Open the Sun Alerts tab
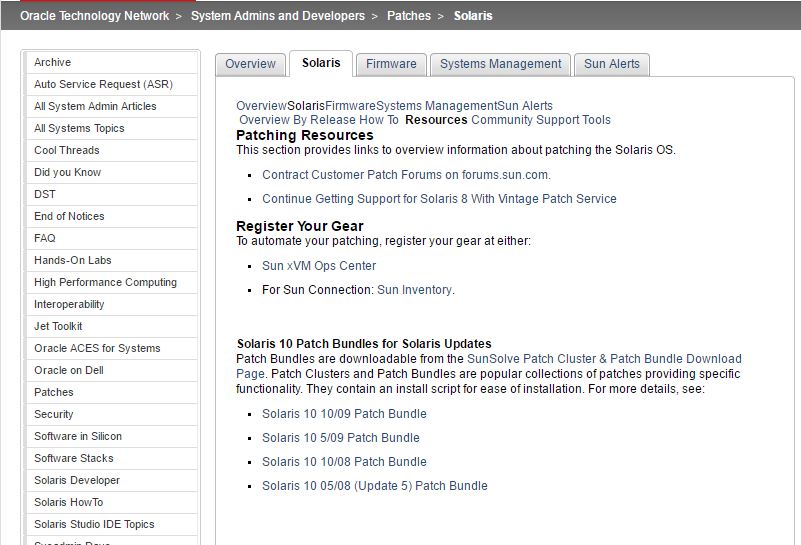 612,64
